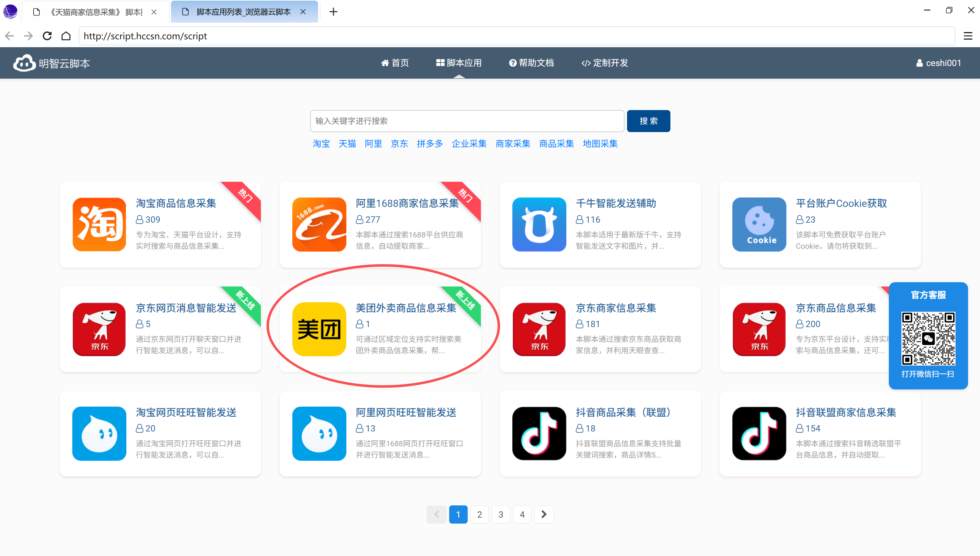Filter by the 京东 tag link

(399, 144)
